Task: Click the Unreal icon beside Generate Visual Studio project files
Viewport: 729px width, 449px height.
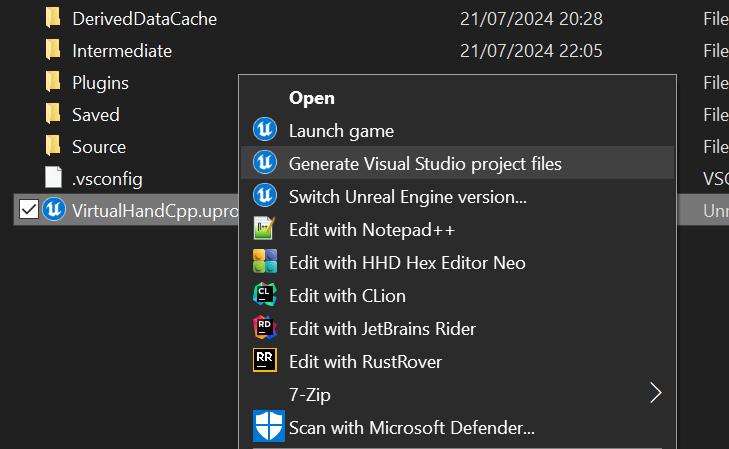Action: coord(265,163)
